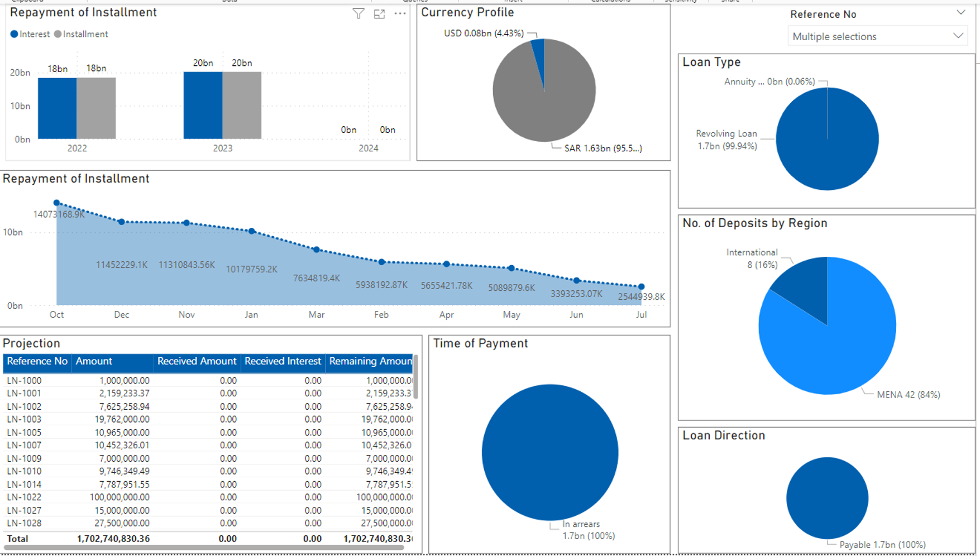Click the Oct data point on line chart
Screen dimensions: 980x556
56,203
